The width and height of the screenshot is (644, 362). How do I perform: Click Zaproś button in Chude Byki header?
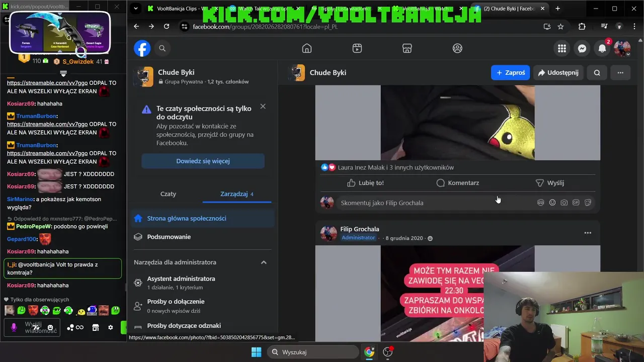click(x=510, y=72)
